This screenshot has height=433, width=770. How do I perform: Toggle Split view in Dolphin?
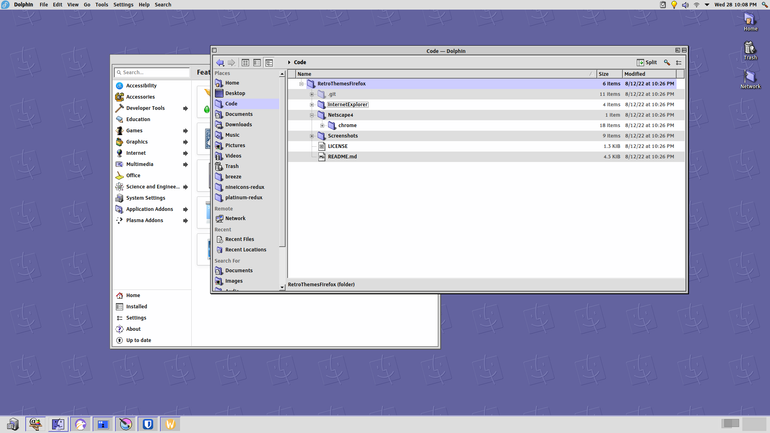click(647, 62)
